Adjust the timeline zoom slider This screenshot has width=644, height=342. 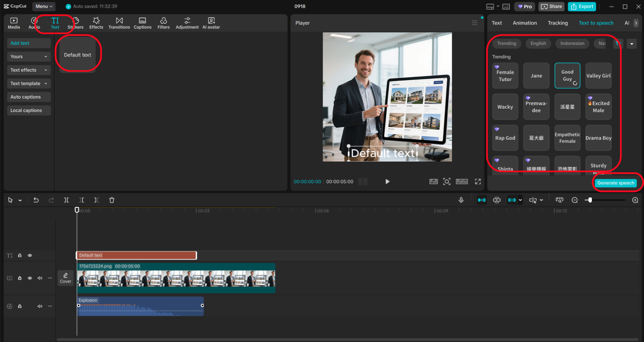point(590,200)
